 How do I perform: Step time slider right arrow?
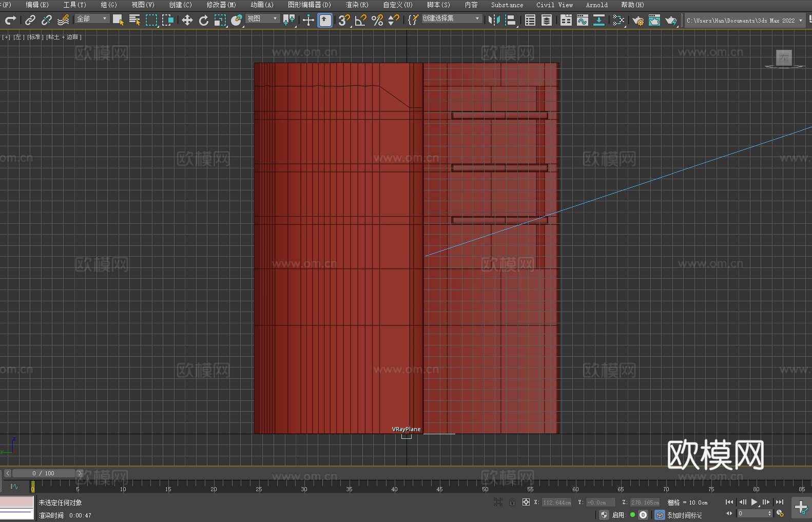[80, 473]
